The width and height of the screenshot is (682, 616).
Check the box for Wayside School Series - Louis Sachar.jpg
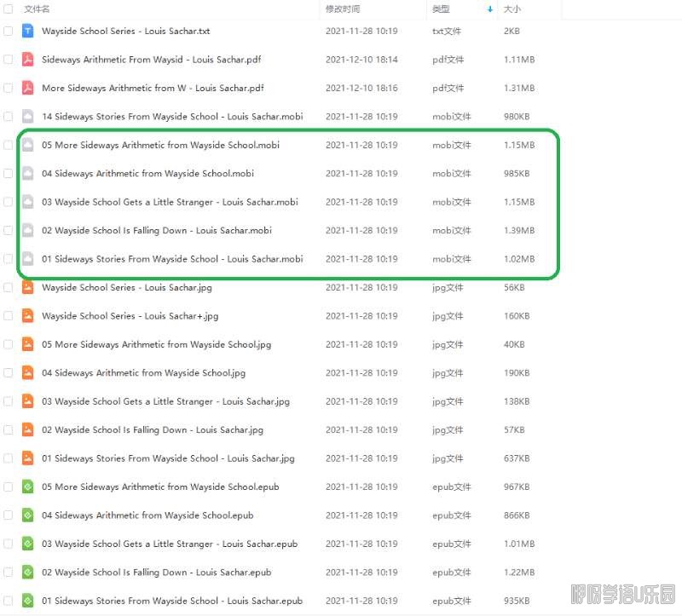[8, 287]
